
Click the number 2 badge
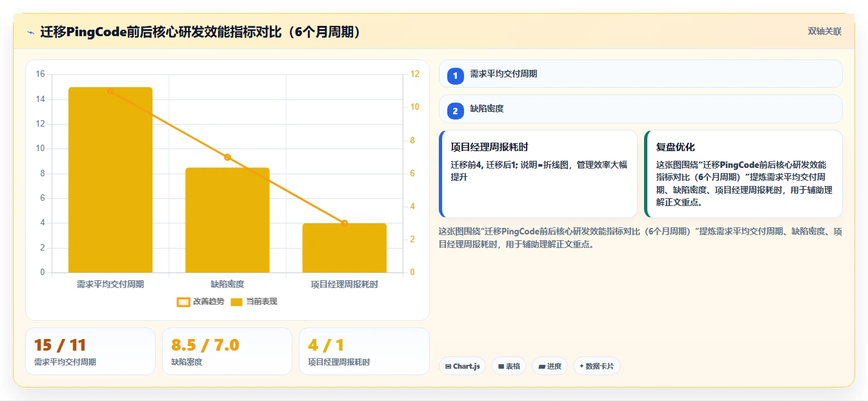[x=455, y=111]
